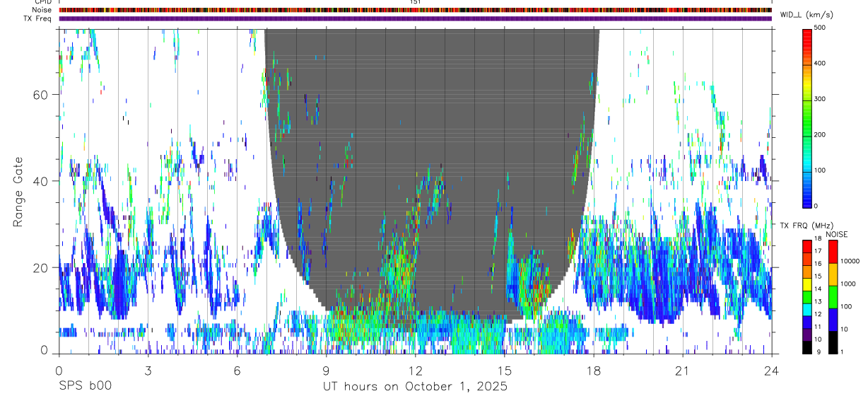Click the 18 MHz tick on TX FRQ scale

819,240
